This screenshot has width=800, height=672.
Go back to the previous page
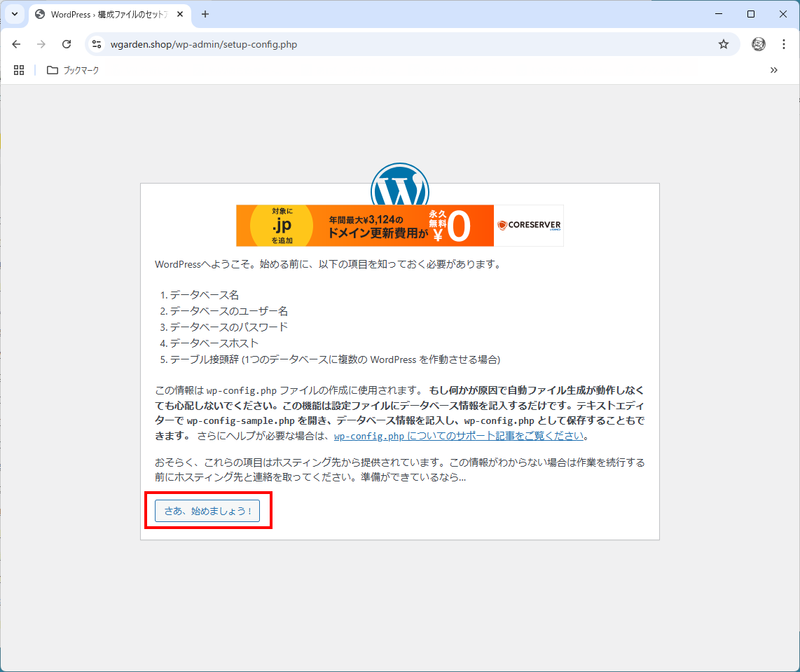(16, 44)
